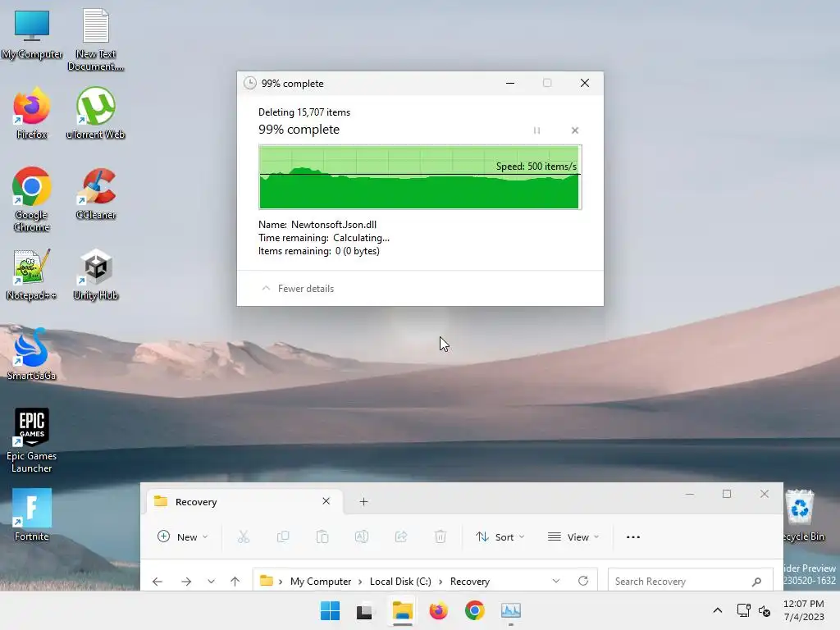Click the Rename icon in Explorer toolbar

pos(362,536)
